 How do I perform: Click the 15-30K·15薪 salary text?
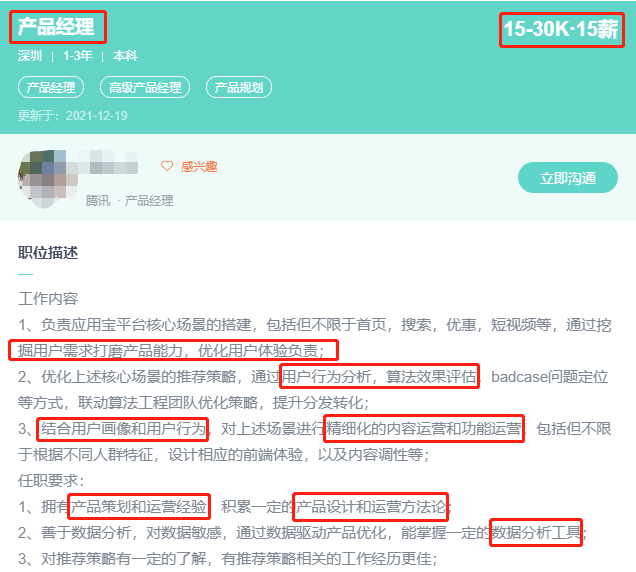(561, 29)
